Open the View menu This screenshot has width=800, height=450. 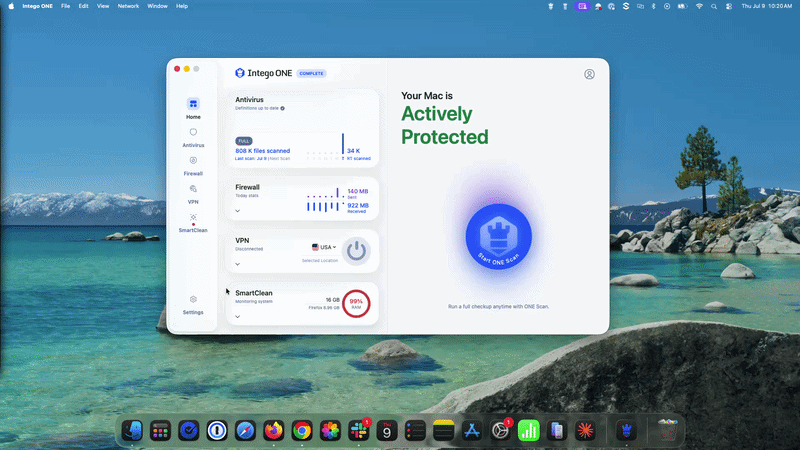coord(103,6)
